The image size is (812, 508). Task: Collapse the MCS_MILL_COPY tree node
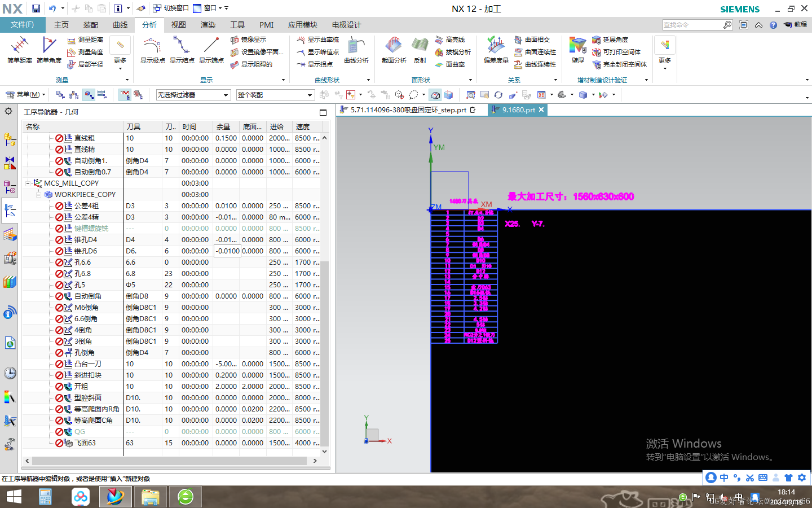(x=28, y=183)
